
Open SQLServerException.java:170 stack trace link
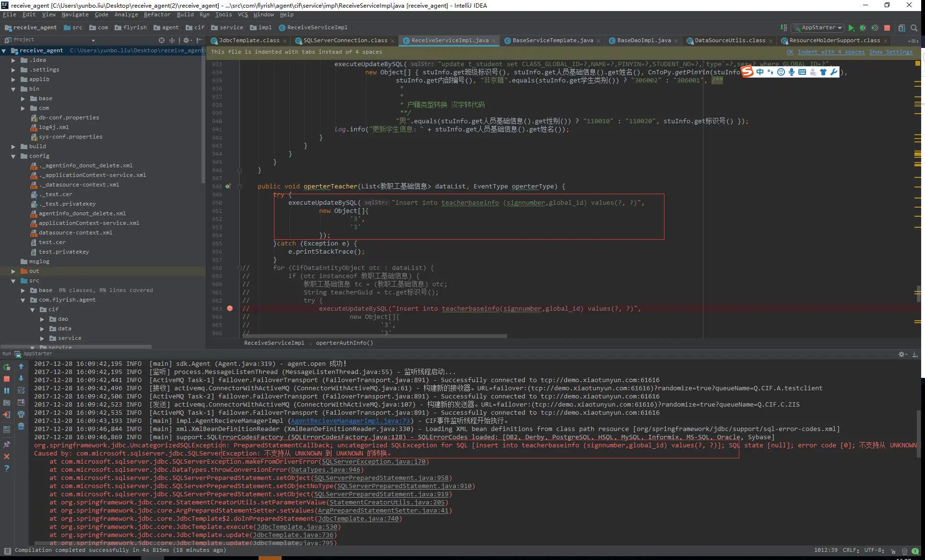(373, 462)
